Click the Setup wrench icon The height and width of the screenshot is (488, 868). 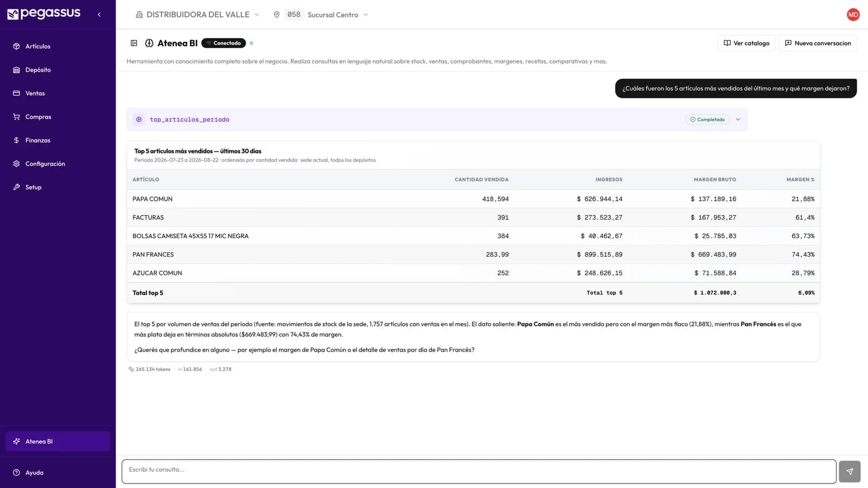16,187
